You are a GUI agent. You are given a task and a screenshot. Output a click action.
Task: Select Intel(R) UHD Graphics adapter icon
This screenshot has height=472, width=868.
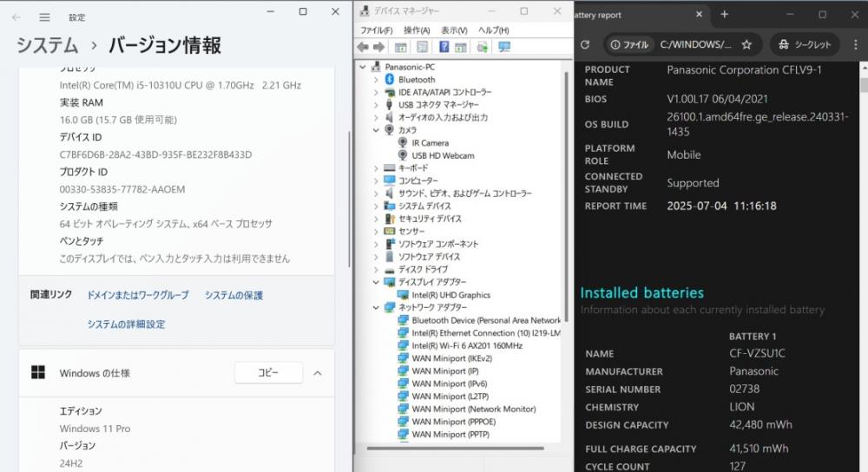coord(403,295)
